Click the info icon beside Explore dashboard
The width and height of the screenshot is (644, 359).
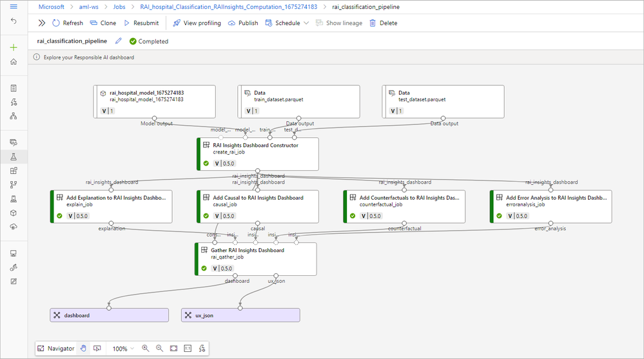(x=37, y=57)
